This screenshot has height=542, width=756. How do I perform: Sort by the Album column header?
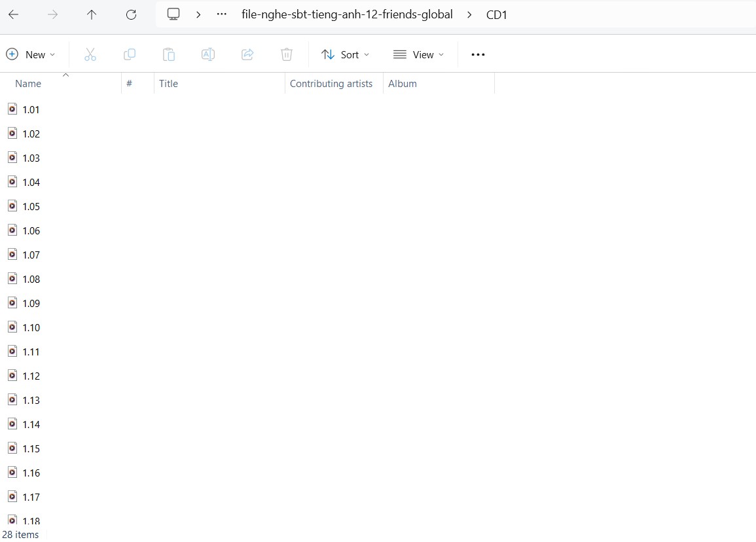[403, 83]
